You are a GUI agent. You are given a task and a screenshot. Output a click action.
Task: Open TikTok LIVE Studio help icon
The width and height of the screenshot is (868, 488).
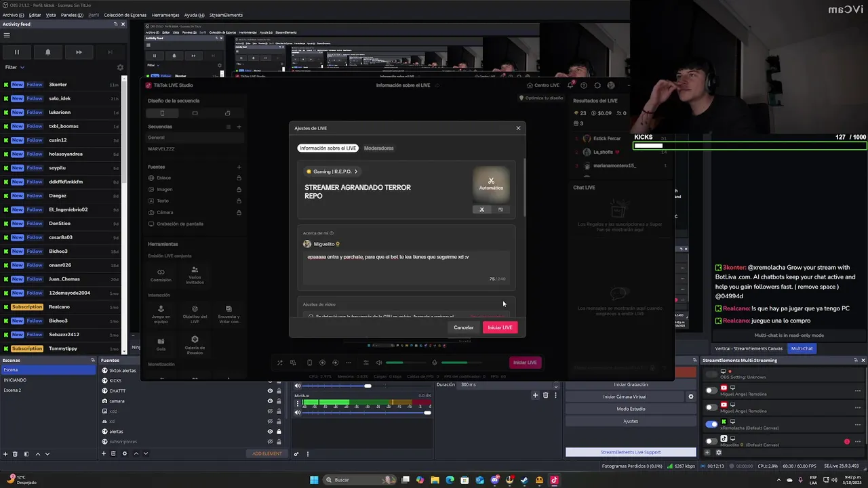(584, 85)
